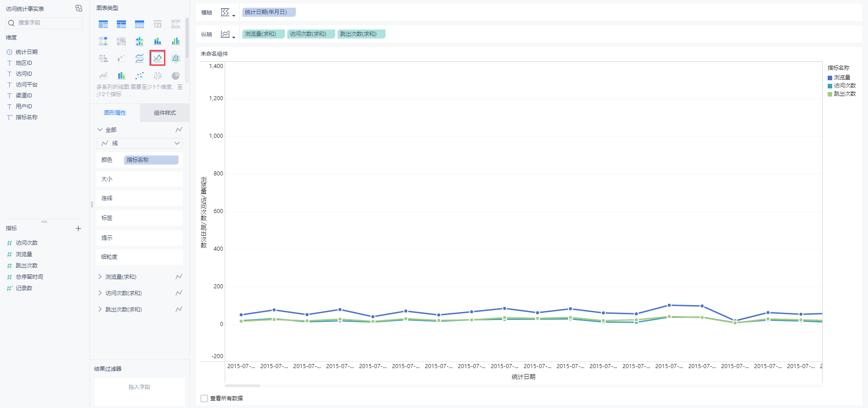The height and width of the screenshot is (408, 868).
Task: Select the partitioned line chart icon
Action: [140, 58]
